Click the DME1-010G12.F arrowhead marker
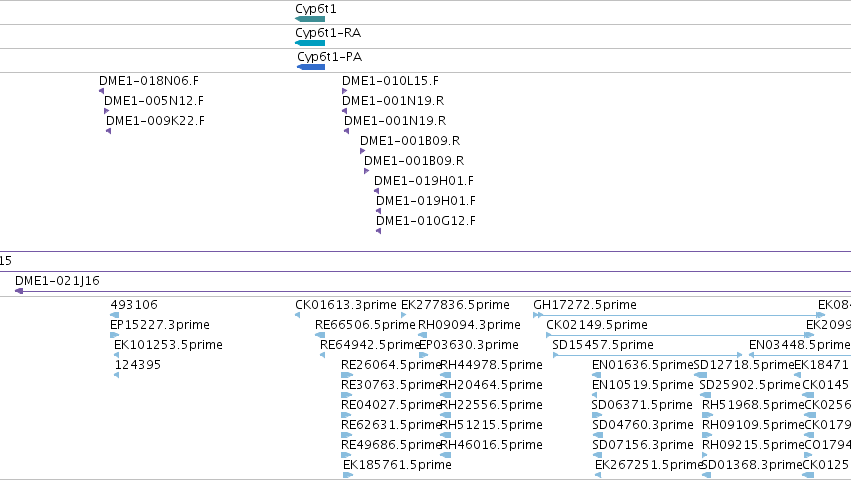This screenshot has width=851, height=480. click(x=378, y=231)
